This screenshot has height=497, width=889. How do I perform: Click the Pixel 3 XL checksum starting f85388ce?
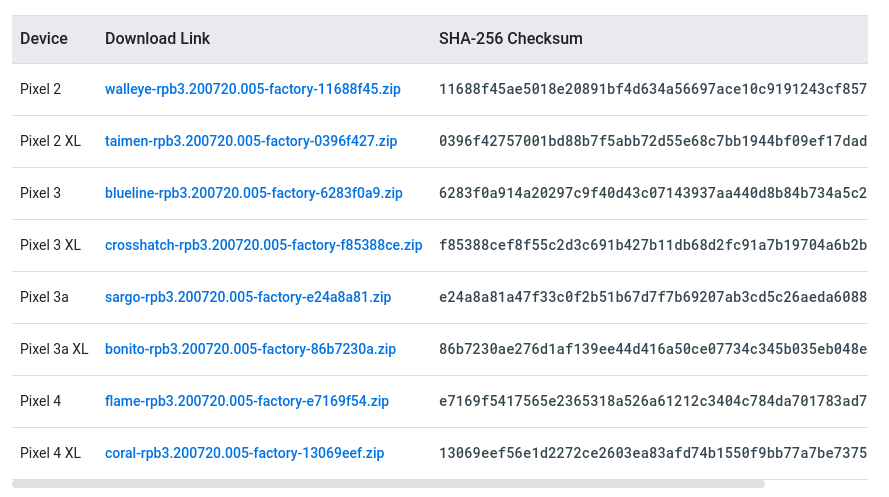pos(652,245)
